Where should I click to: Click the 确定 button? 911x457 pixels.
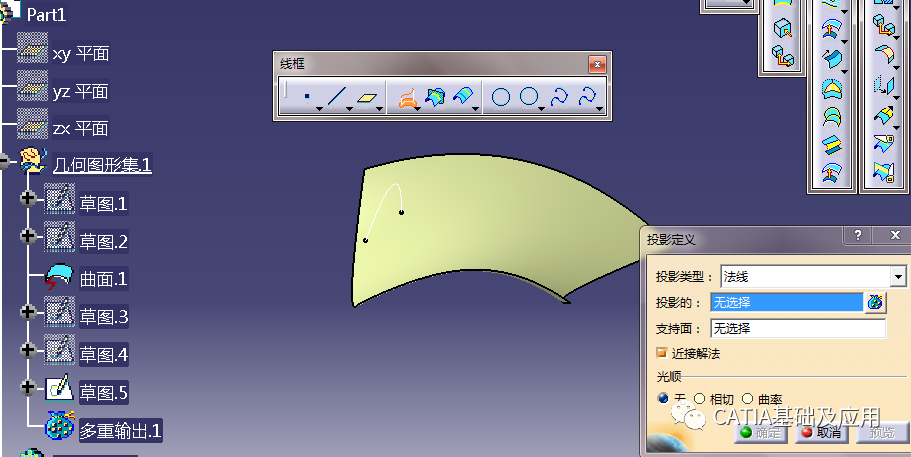[x=761, y=433]
